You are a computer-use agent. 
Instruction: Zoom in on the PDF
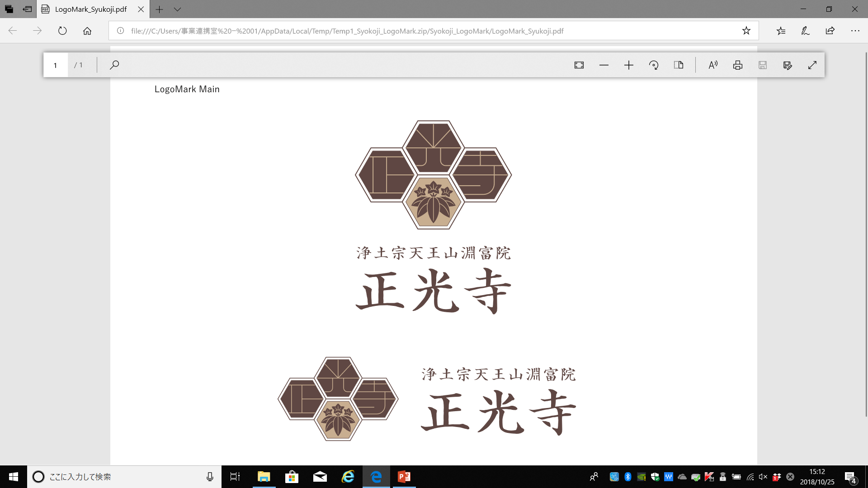click(x=629, y=65)
